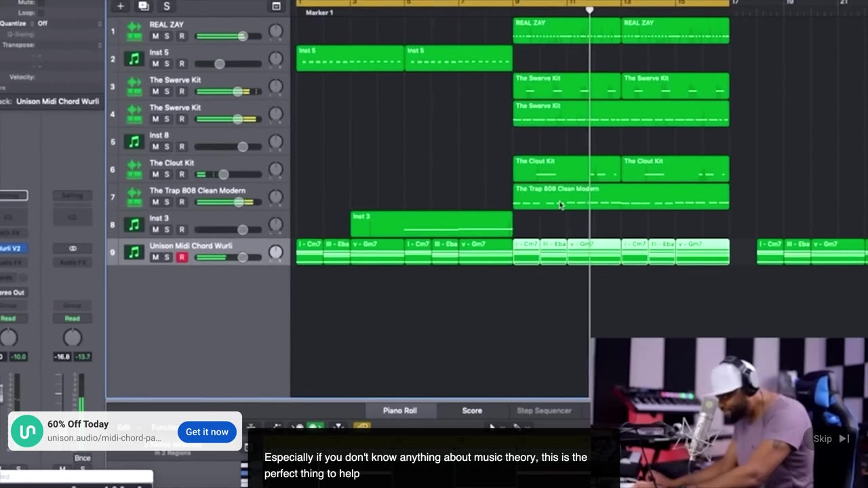
Task: Click the Inst 3 music note icon
Action: coord(134,225)
